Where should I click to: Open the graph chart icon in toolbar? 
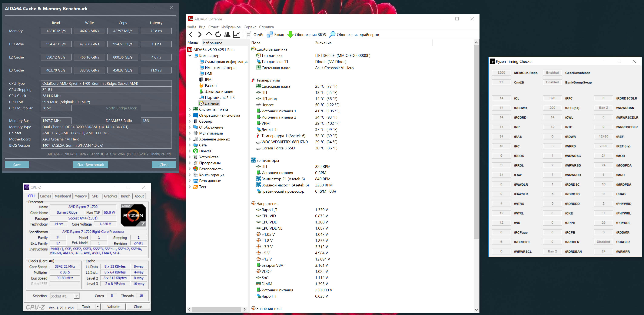[236, 34]
